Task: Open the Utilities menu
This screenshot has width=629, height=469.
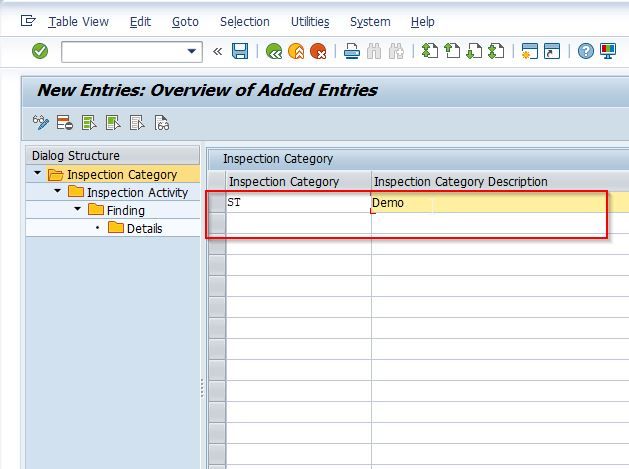Action: [310, 22]
